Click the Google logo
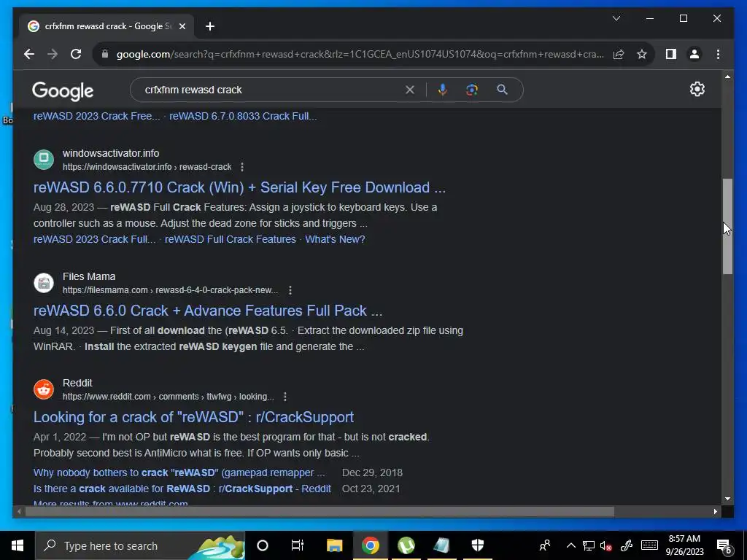 pos(63,90)
